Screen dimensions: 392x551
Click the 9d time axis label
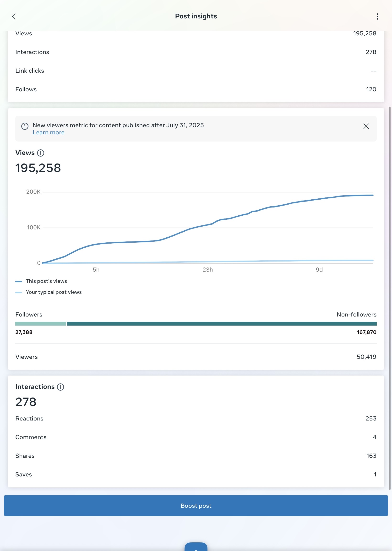(x=319, y=270)
